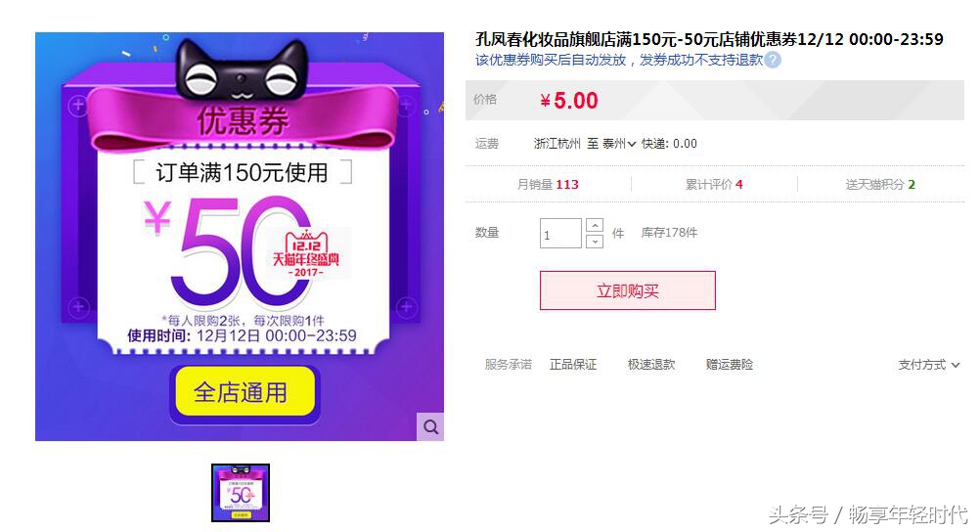This screenshot has width=980, height=532.
Task: Click the 立即购买 buy now button
Action: tap(628, 290)
